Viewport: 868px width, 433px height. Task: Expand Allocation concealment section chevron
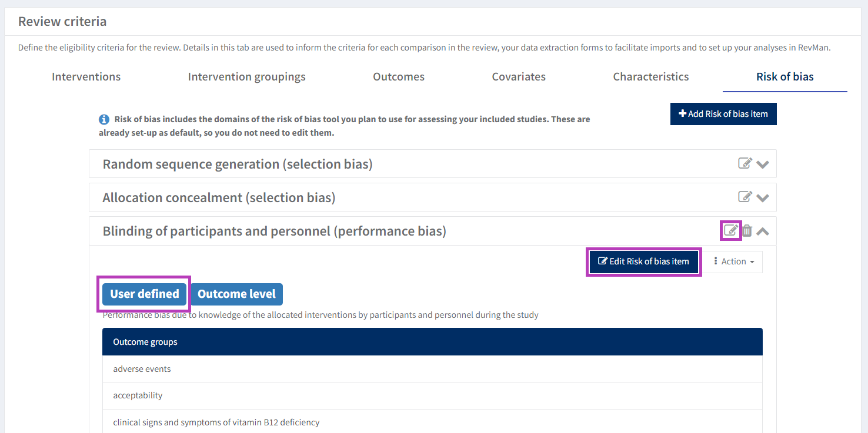coord(763,197)
